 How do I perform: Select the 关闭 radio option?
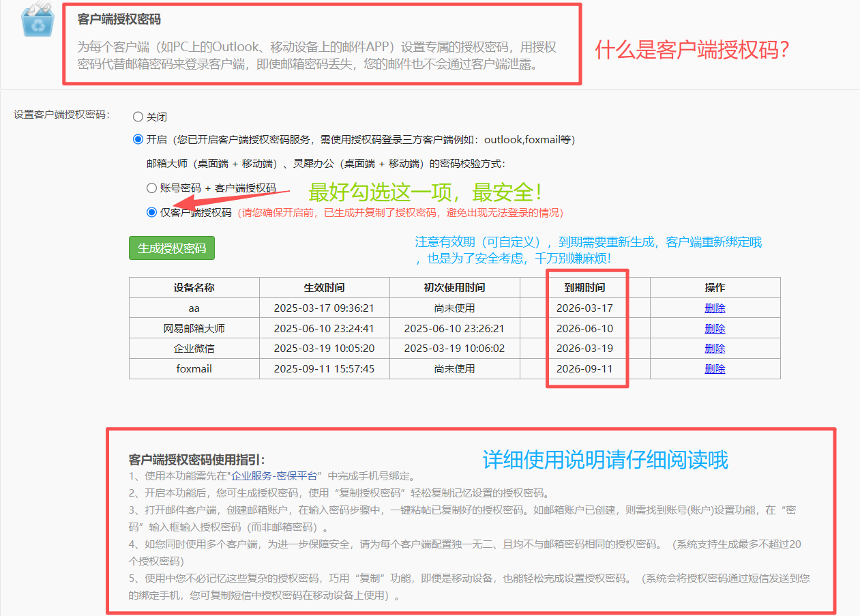click(138, 117)
